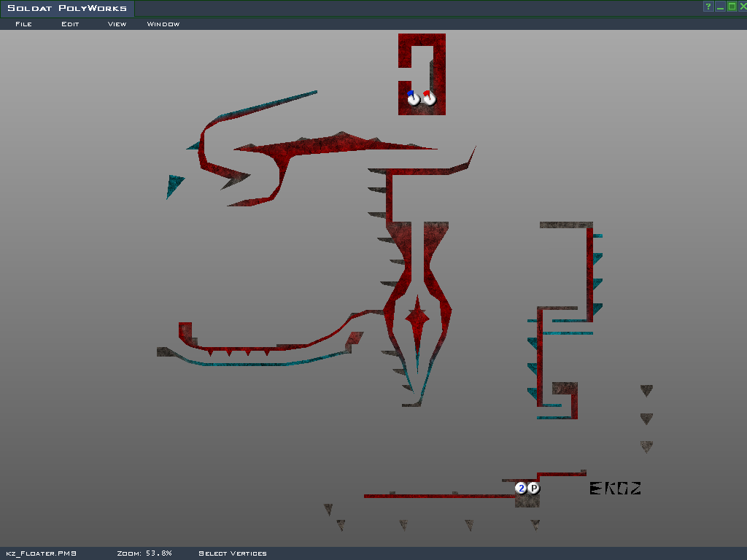Click the Soldat PolyWorks title bar
This screenshot has width=747, height=560.
pyautogui.click(x=67, y=9)
